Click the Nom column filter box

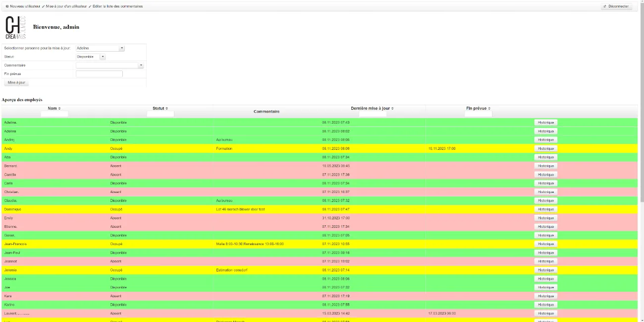[x=54, y=114]
